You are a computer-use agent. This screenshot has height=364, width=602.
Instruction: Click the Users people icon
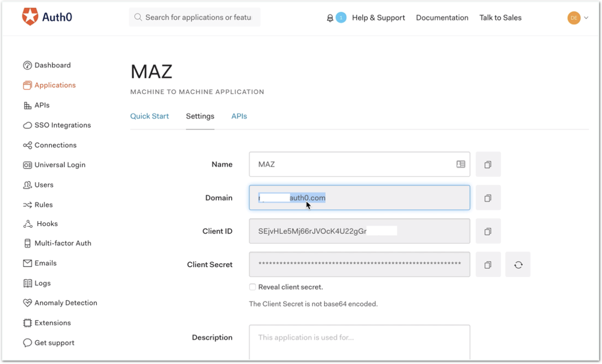pyautogui.click(x=27, y=185)
